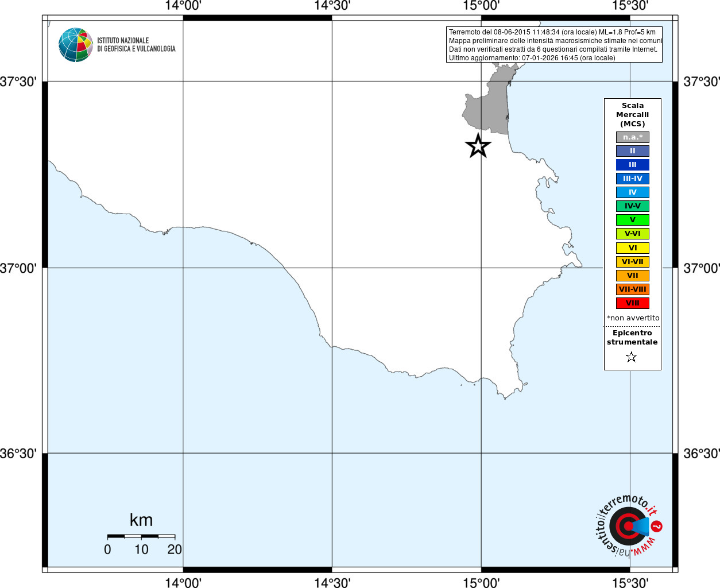This screenshot has width=720, height=588.
Task: Click the right 37°30' latitude label
Action: pyautogui.click(x=701, y=82)
